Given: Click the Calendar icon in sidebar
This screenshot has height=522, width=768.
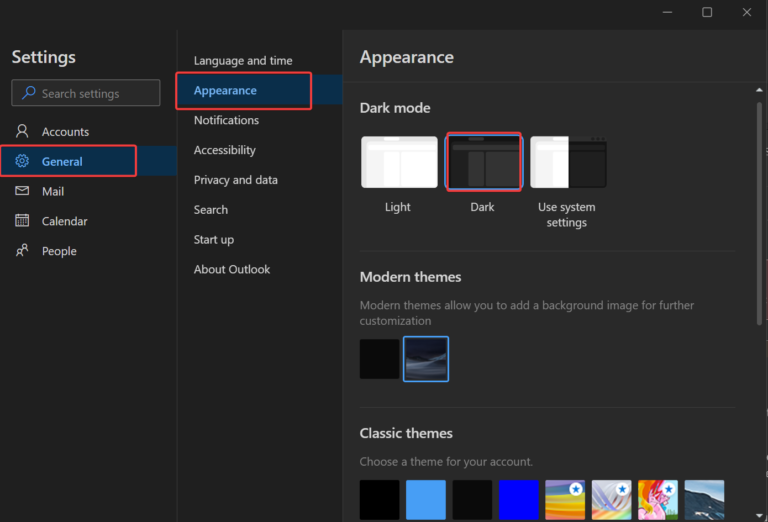Looking at the screenshot, I should pos(22,220).
